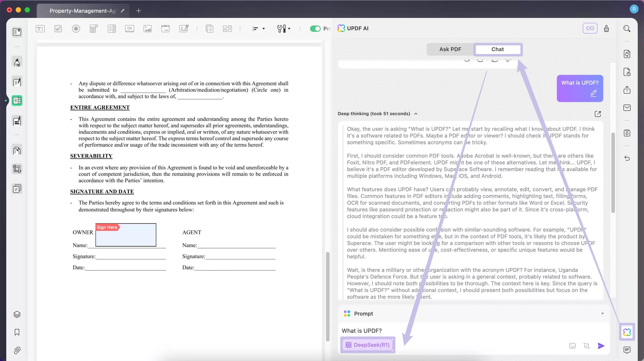Add a radio button form field
Screen dimensions: 644x361
pyautogui.click(x=76, y=28)
